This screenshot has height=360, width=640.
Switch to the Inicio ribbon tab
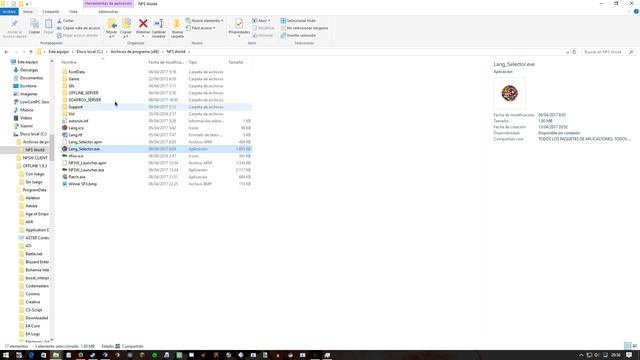[x=28, y=12]
